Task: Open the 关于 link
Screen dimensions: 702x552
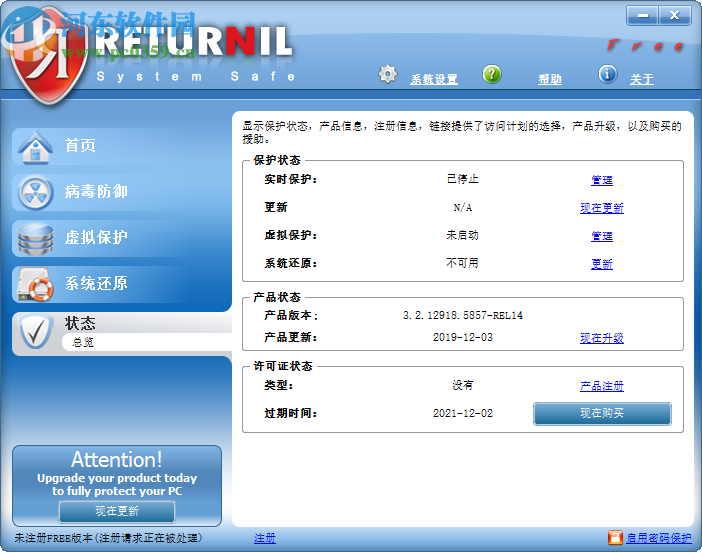Action: tap(642, 79)
